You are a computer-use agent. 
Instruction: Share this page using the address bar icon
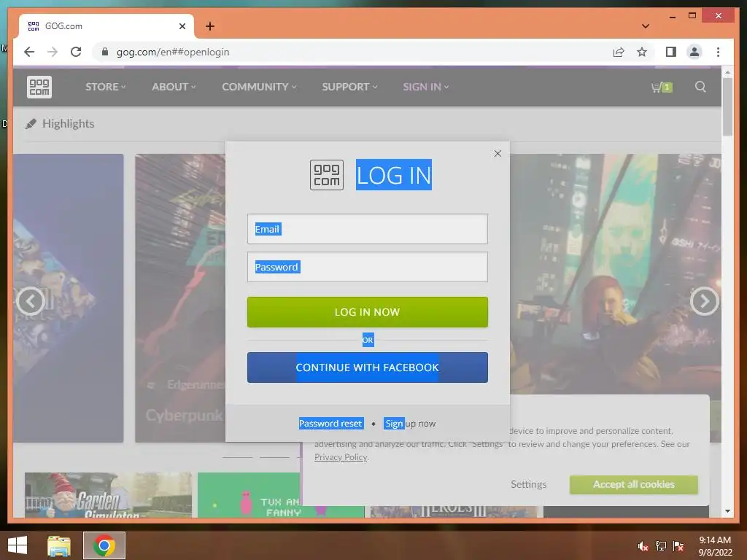coord(619,52)
